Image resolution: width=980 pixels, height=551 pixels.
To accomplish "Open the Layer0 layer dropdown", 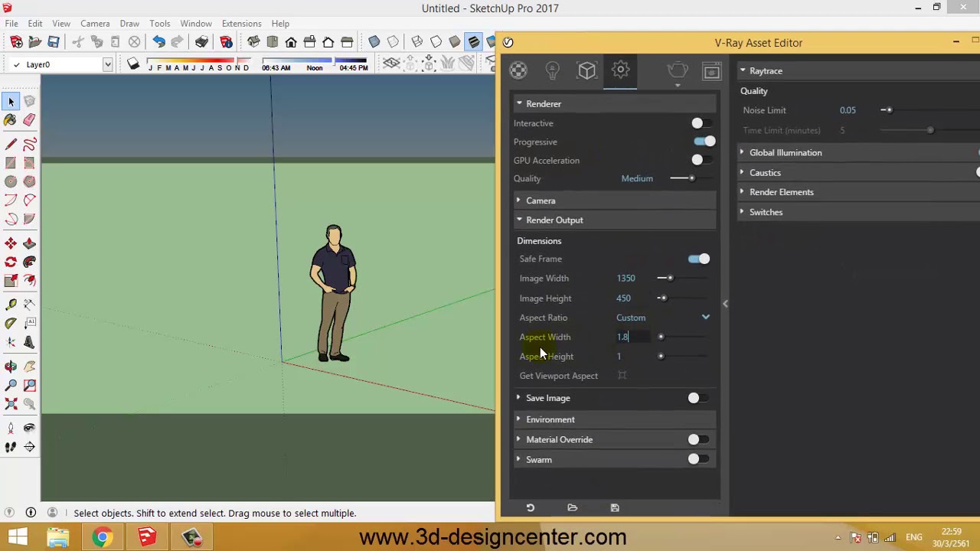I will 107,65.
